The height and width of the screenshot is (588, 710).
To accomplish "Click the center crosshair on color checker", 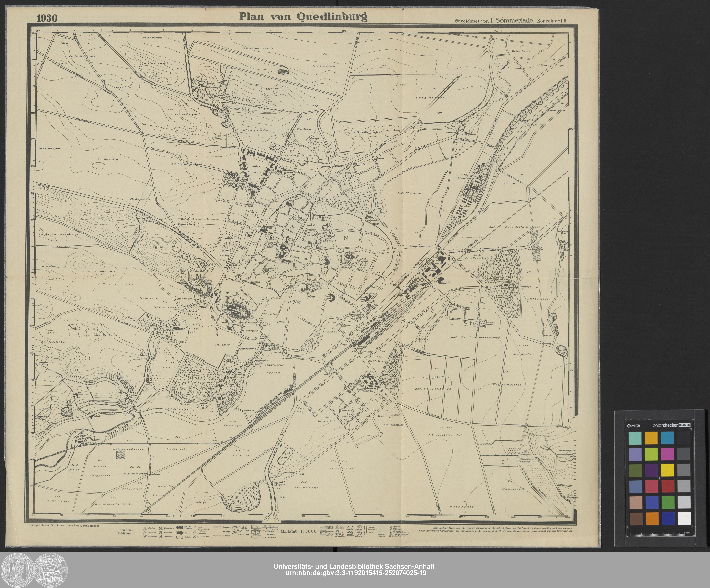I will 659,478.
